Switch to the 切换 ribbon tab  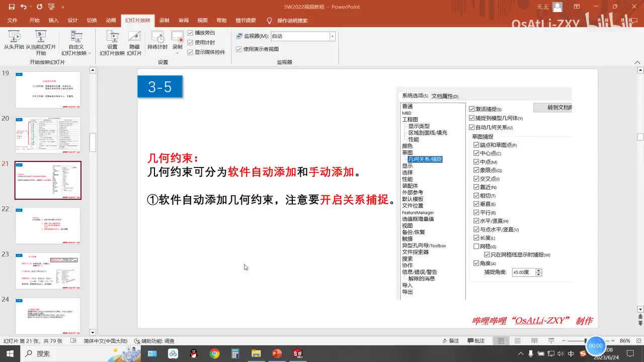point(92,21)
